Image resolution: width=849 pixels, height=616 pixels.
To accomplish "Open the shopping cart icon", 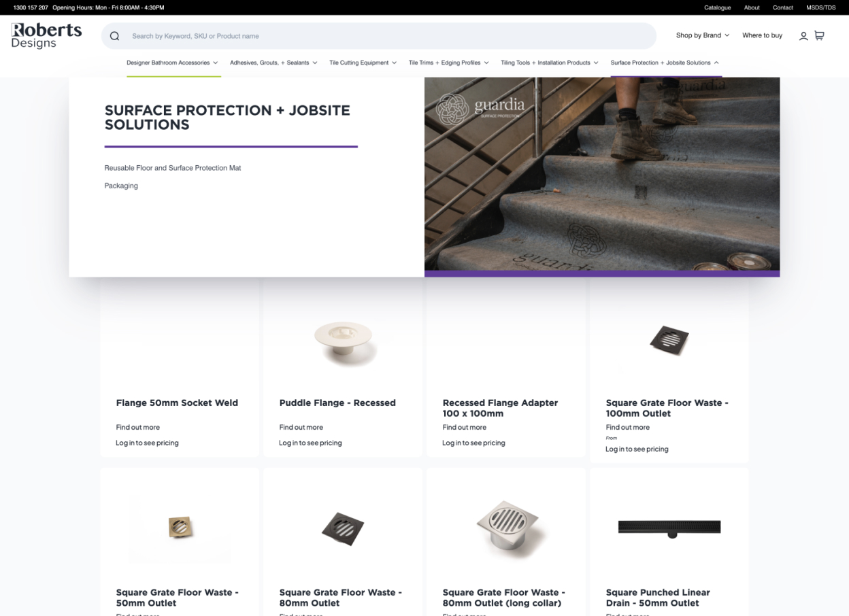I will [819, 35].
